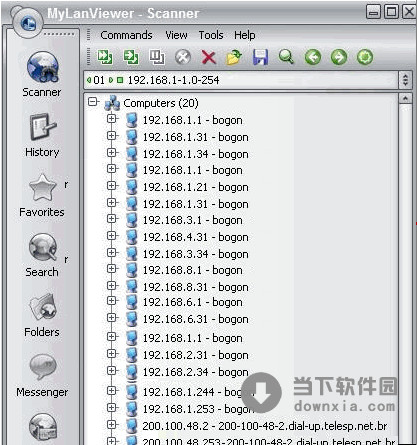Click the green round refresh icon
Viewport: 417px width, 445px height.
click(x=365, y=57)
